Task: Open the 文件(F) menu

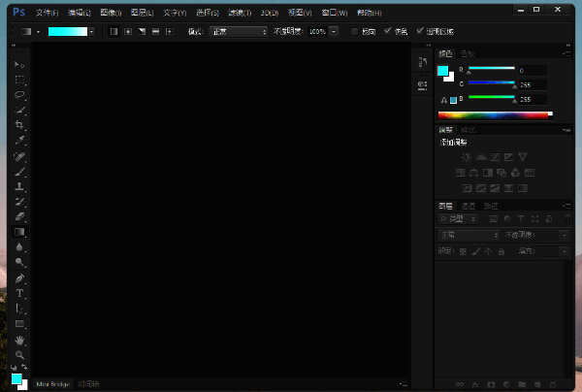Action: pyautogui.click(x=47, y=14)
